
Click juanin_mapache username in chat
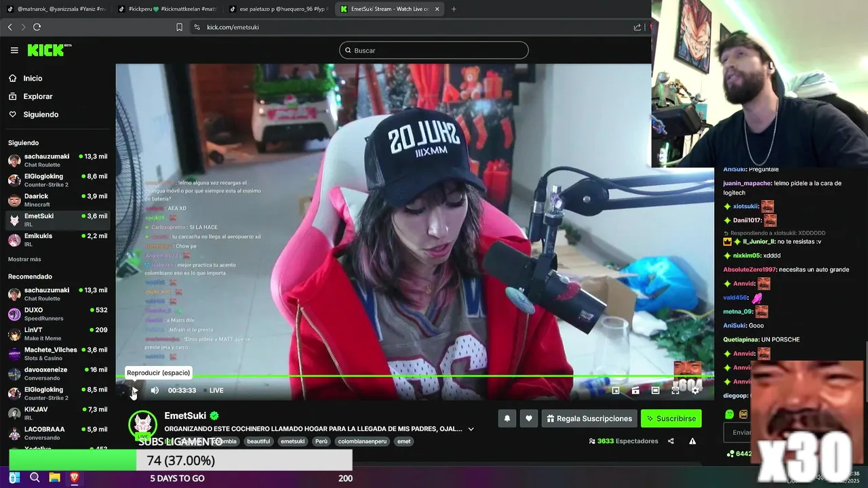tap(747, 183)
